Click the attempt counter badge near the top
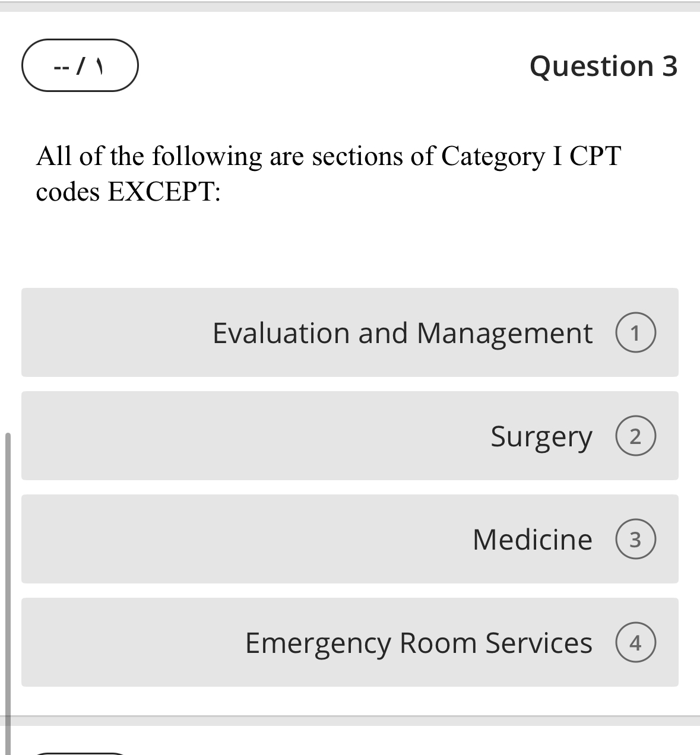 (80, 65)
